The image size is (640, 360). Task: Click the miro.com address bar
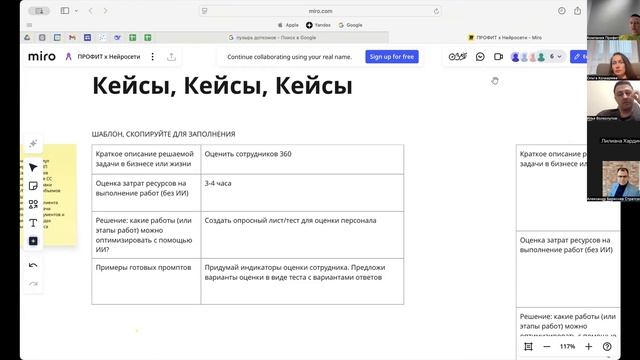(x=320, y=11)
